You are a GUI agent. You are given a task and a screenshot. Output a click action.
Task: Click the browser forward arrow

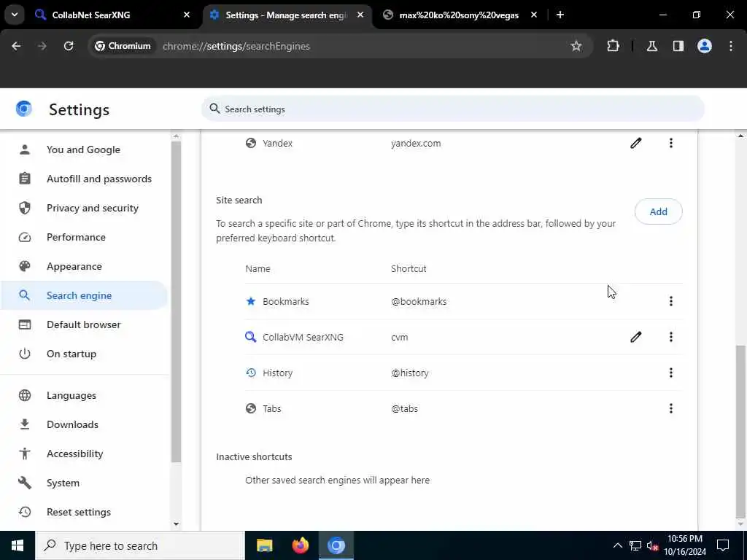coord(42,46)
